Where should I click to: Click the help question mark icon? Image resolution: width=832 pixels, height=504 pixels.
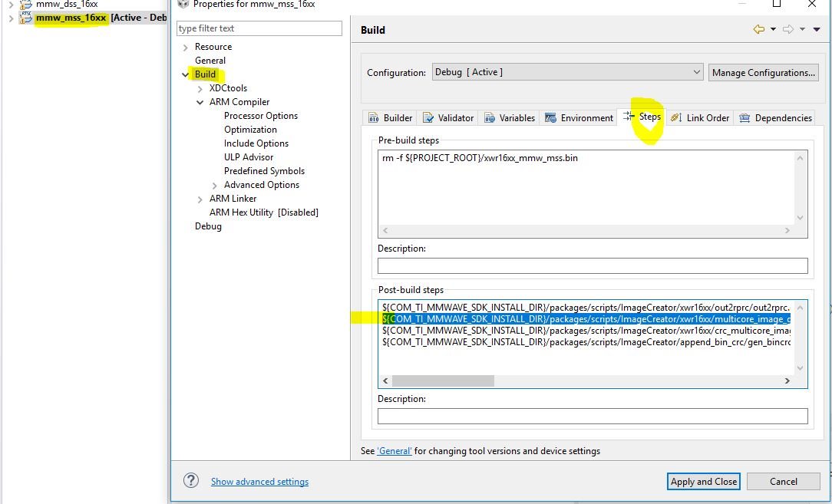[191, 481]
